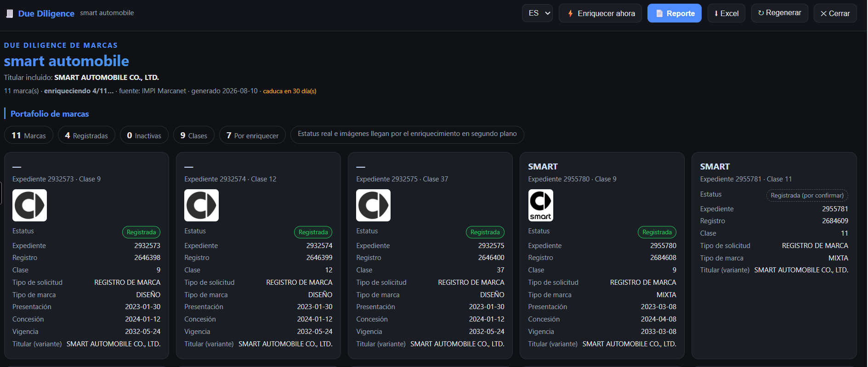Viewport: 868px width, 367px height.
Task: Click the SMART title above Expediente 2955780
Action: pyautogui.click(x=543, y=167)
